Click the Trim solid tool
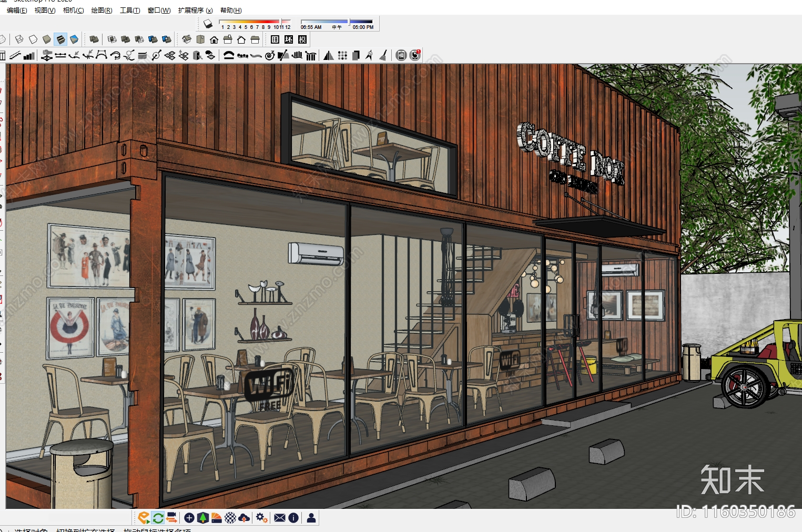802x532 pixels. click(153, 39)
